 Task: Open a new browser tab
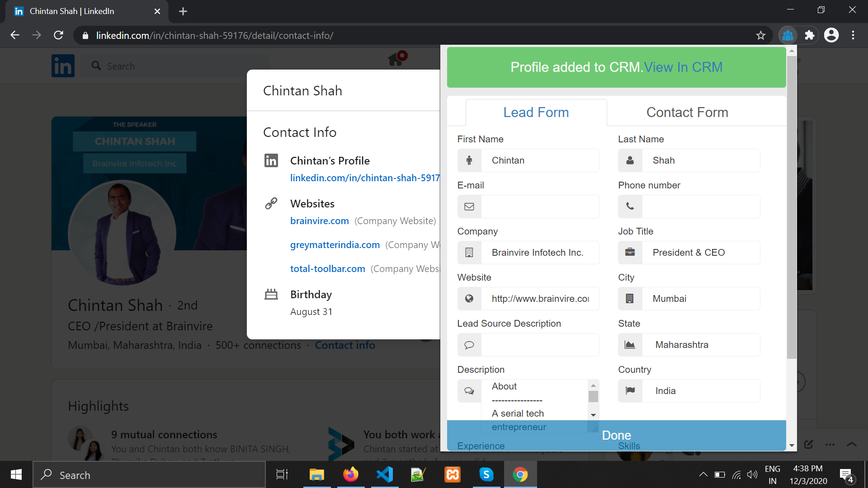point(183,11)
